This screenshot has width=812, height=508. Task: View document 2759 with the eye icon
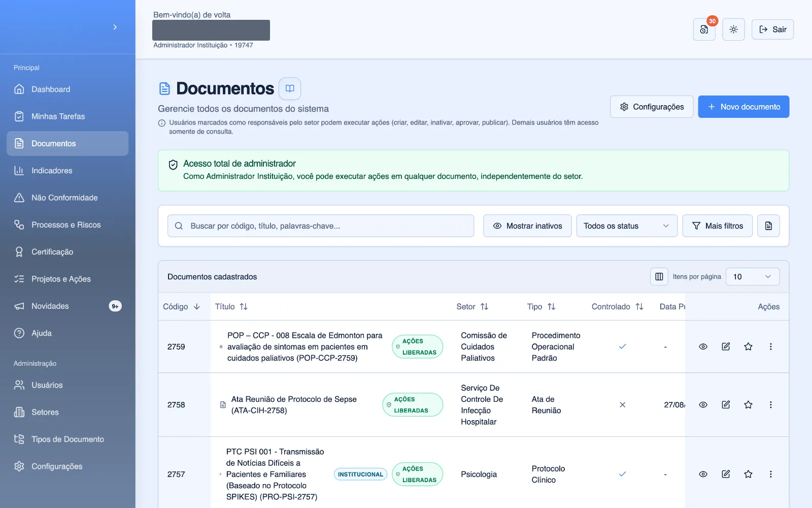tap(703, 346)
